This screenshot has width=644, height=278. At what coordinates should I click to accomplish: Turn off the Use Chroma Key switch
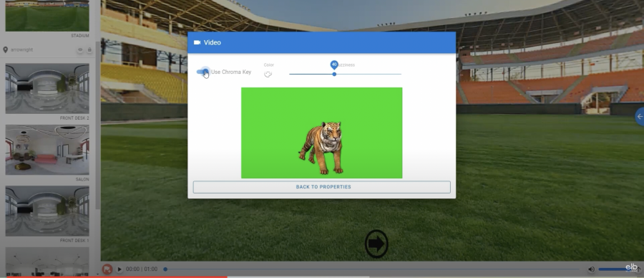tap(203, 72)
